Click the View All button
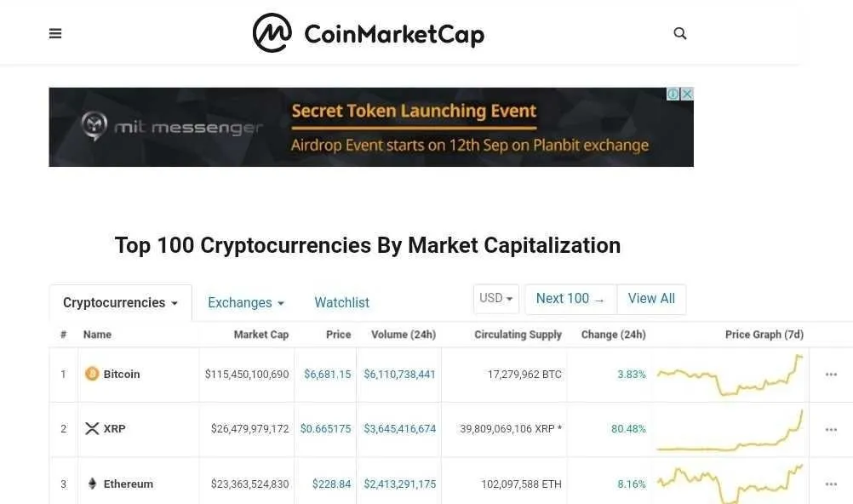The width and height of the screenshot is (853, 504). [651, 299]
